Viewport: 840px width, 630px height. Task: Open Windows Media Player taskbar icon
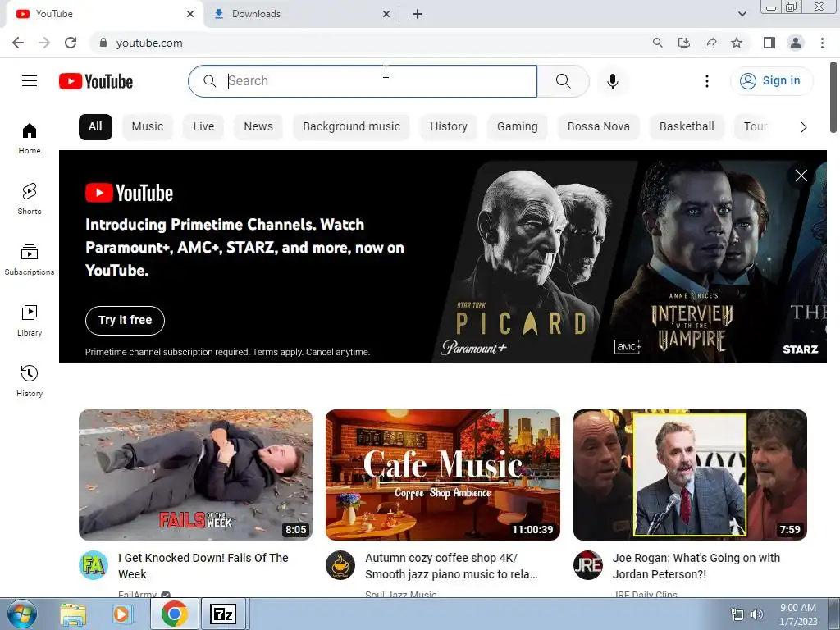(121, 614)
